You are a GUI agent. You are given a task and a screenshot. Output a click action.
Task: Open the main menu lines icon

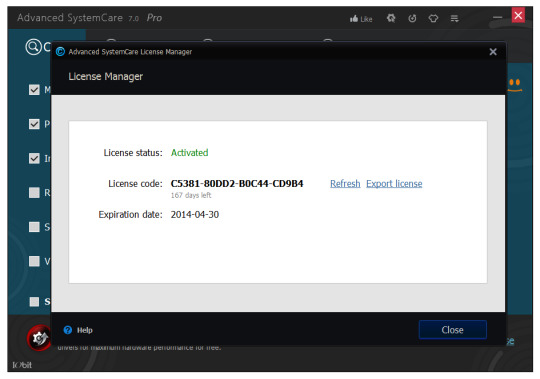[x=455, y=18]
